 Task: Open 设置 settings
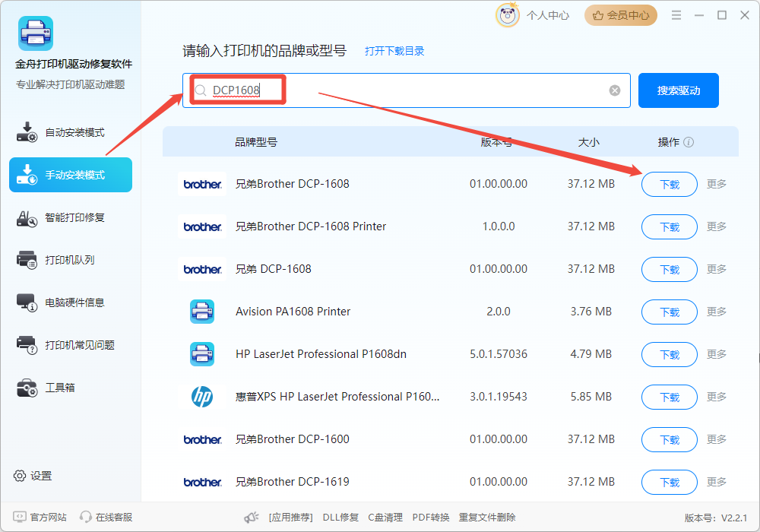33,476
